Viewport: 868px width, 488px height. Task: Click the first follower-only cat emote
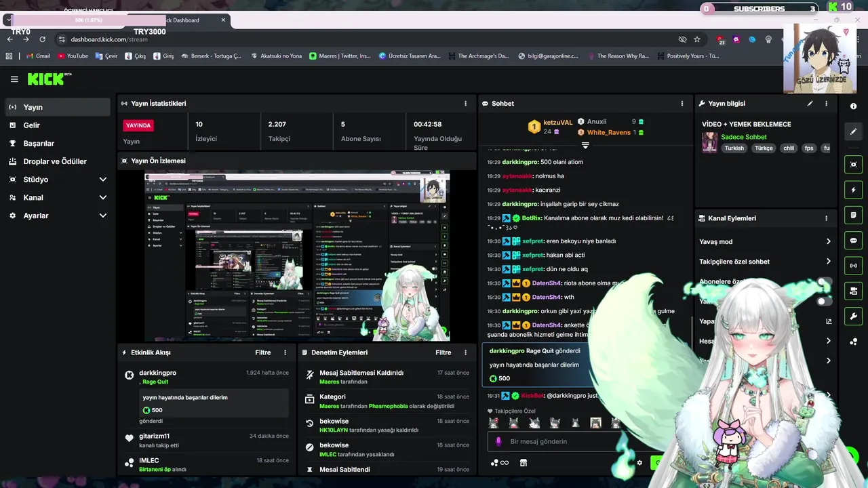click(494, 423)
